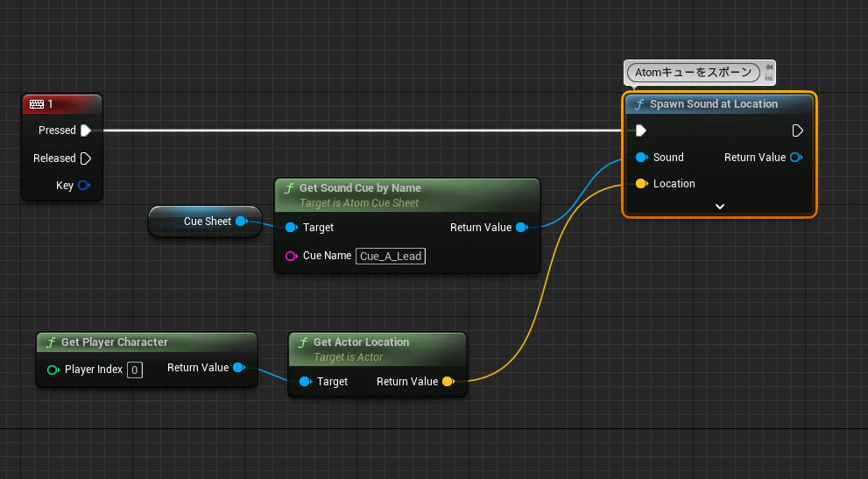
Task: Select the Cue Sheet variable node
Action: point(205,222)
